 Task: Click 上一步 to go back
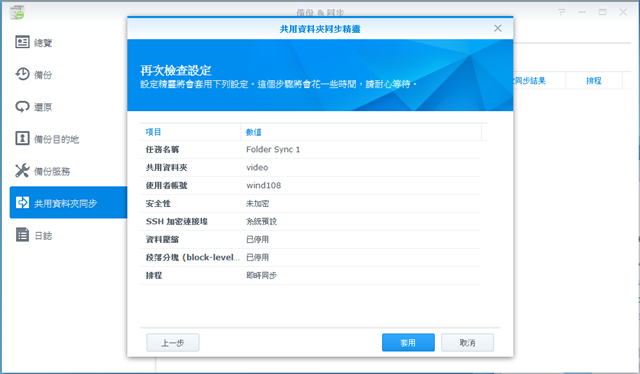click(x=173, y=343)
